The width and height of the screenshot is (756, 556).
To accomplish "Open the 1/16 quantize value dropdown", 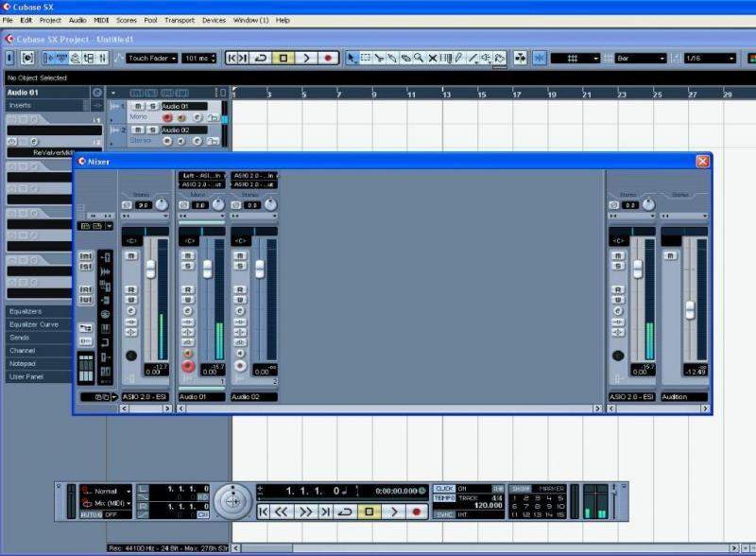I will [x=709, y=58].
